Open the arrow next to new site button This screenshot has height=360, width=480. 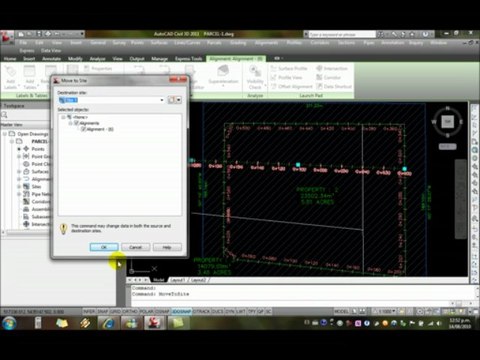tap(179, 100)
